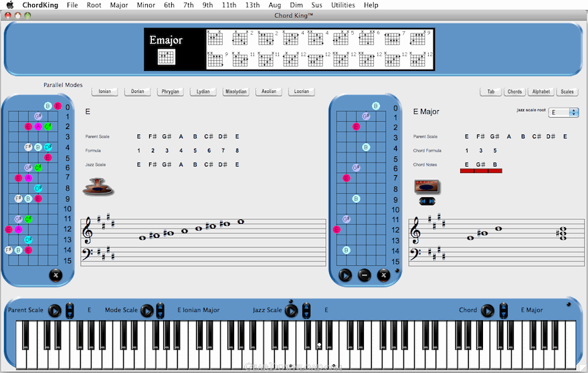Open the Dim menu

[x=296, y=5]
